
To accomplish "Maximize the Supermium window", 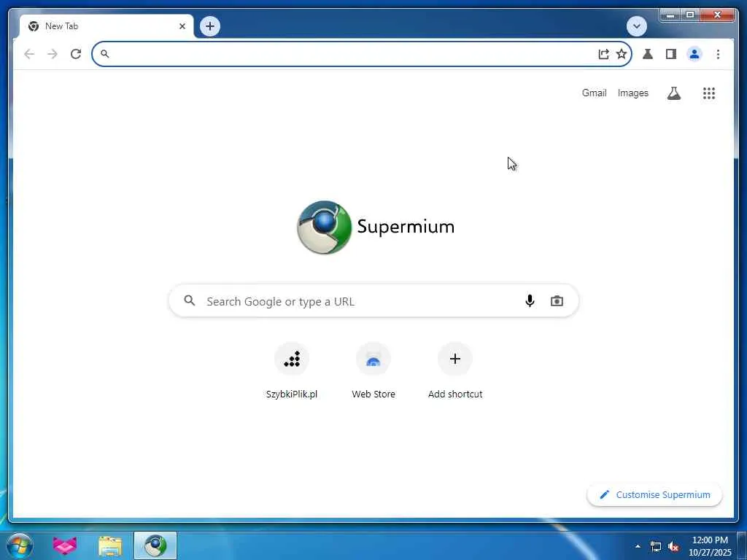I will click(690, 15).
